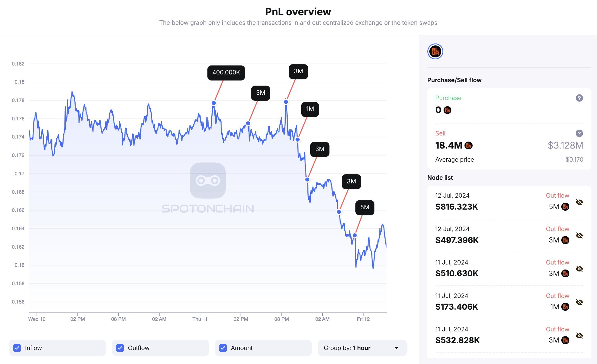This screenshot has width=597, height=364.
Task: Hide the $816.323K out flow node
Action: pos(579,202)
